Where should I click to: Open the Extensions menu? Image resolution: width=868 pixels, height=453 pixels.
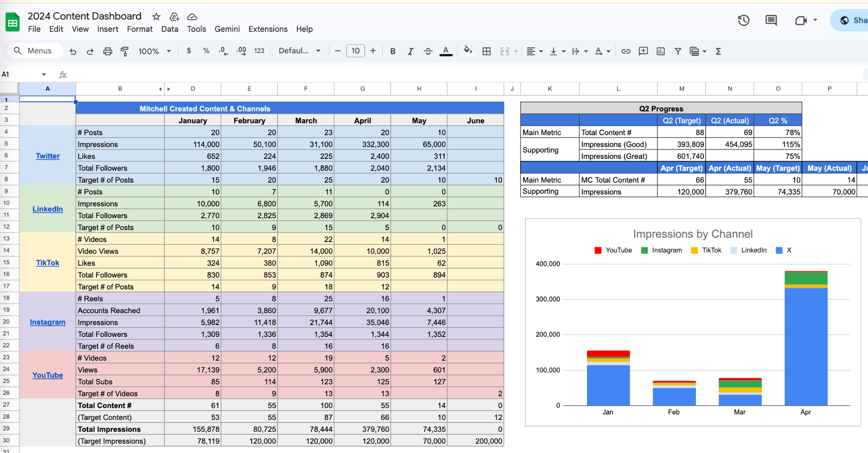click(x=268, y=29)
